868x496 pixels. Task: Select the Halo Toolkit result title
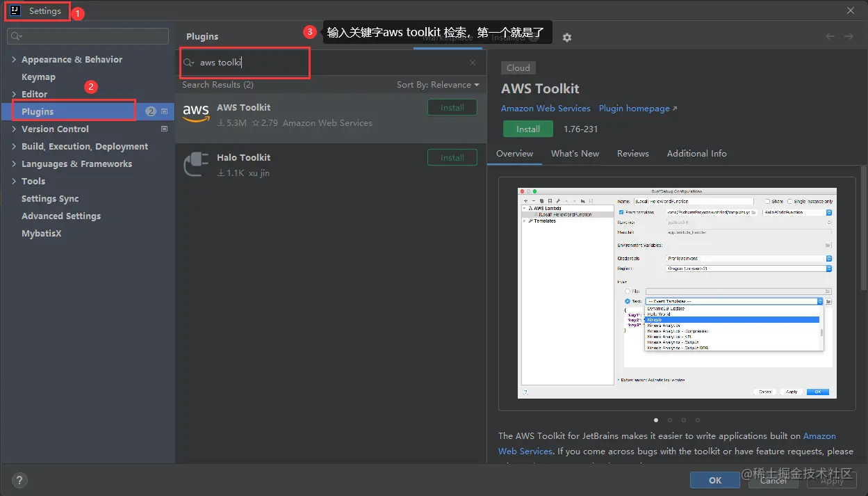pyautogui.click(x=243, y=157)
